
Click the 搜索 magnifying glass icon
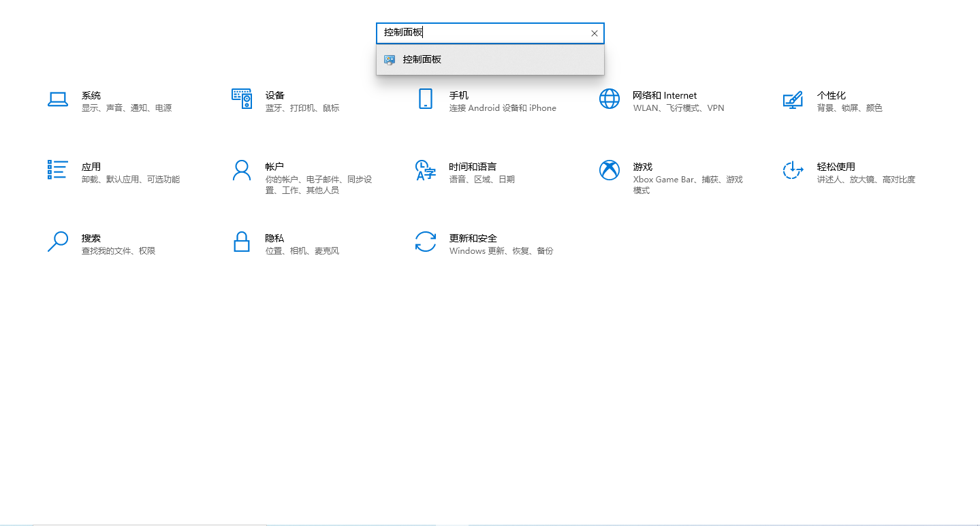[58, 242]
